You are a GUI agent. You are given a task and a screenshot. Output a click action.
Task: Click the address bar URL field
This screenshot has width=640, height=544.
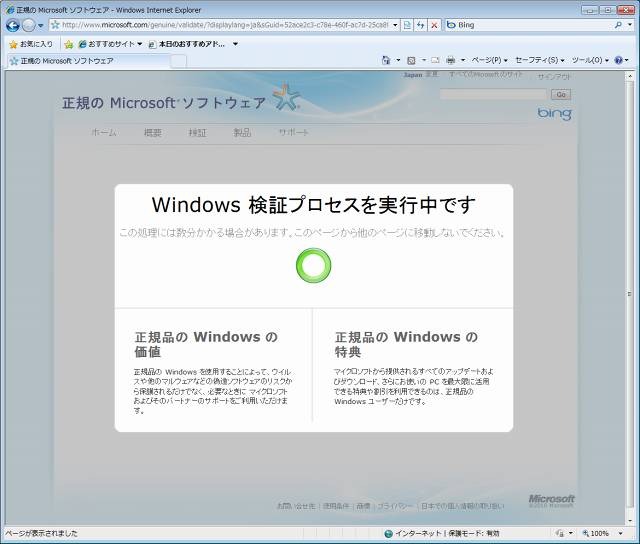tap(224, 25)
